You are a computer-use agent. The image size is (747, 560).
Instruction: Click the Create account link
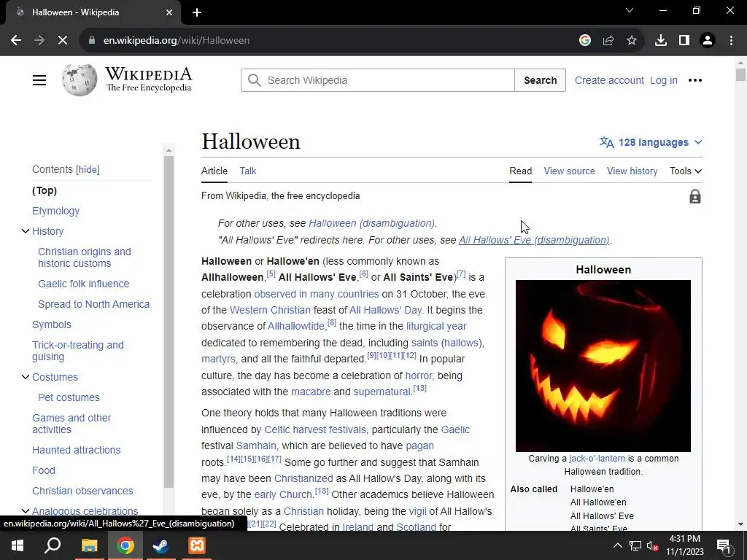[609, 80]
